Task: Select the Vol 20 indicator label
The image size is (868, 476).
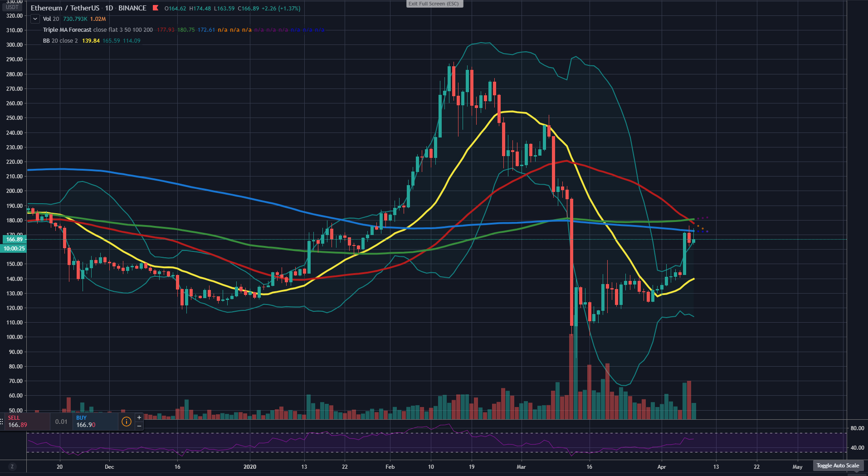Action: click(51, 19)
